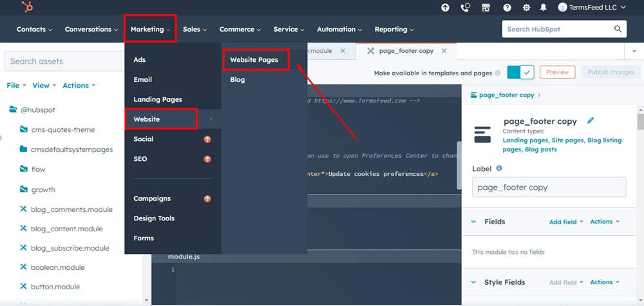Click the Search HubSpot input field
Image resolution: width=644 pixels, height=306 pixels.
(x=564, y=29)
